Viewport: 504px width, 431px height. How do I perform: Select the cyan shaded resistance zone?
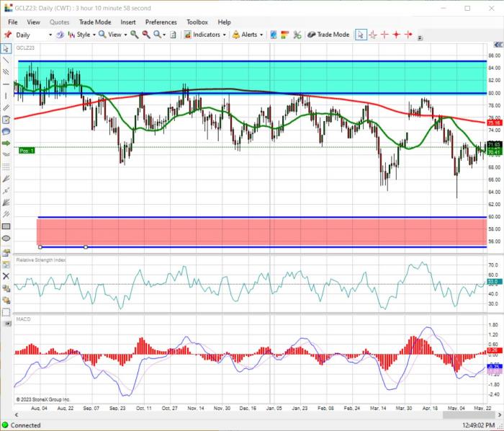252,77
